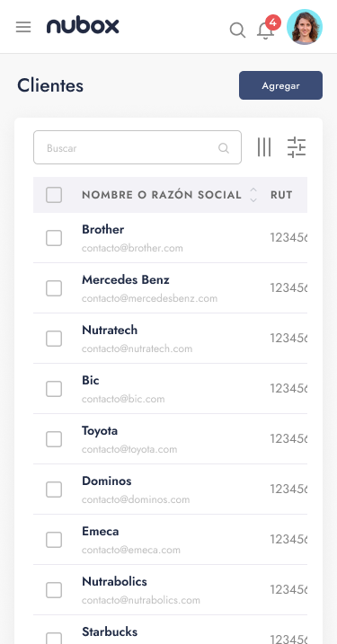Click the contacto@bic.com email

click(123, 399)
